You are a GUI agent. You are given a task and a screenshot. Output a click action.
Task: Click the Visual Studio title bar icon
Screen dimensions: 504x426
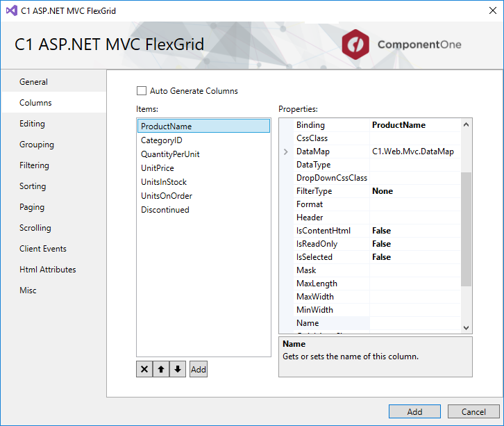click(10, 11)
